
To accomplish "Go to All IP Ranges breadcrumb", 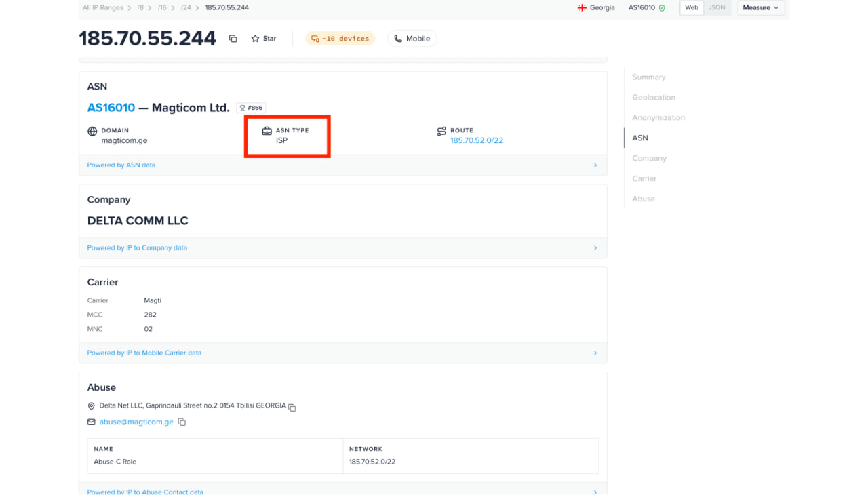I will coord(103,8).
